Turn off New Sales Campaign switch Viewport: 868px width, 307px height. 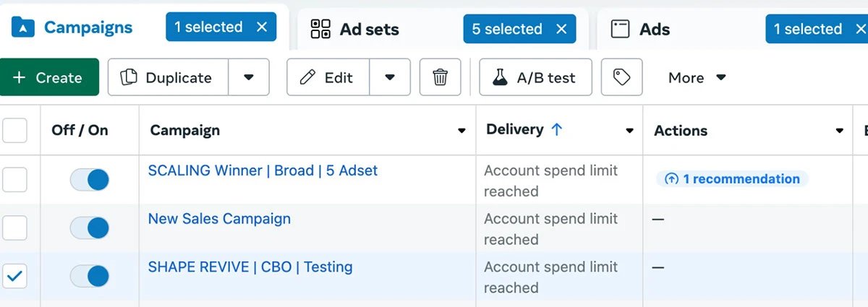90,228
